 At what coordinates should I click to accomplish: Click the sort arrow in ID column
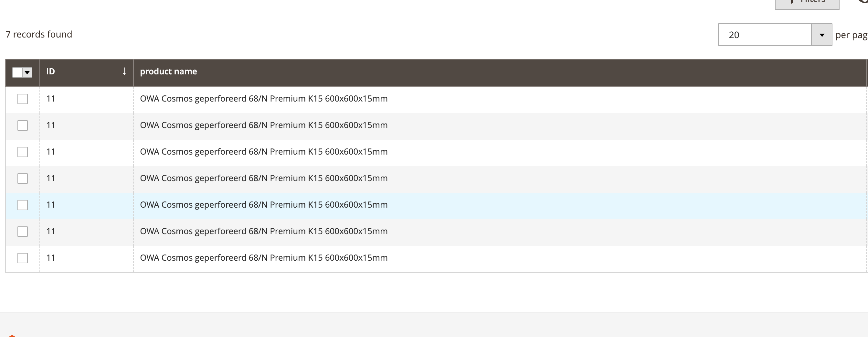(x=124, y=71)
